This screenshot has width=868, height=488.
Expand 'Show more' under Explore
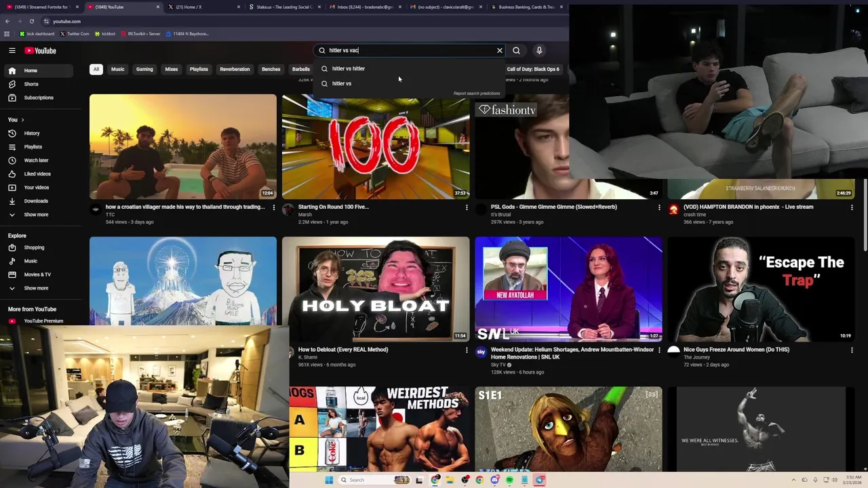39,288
